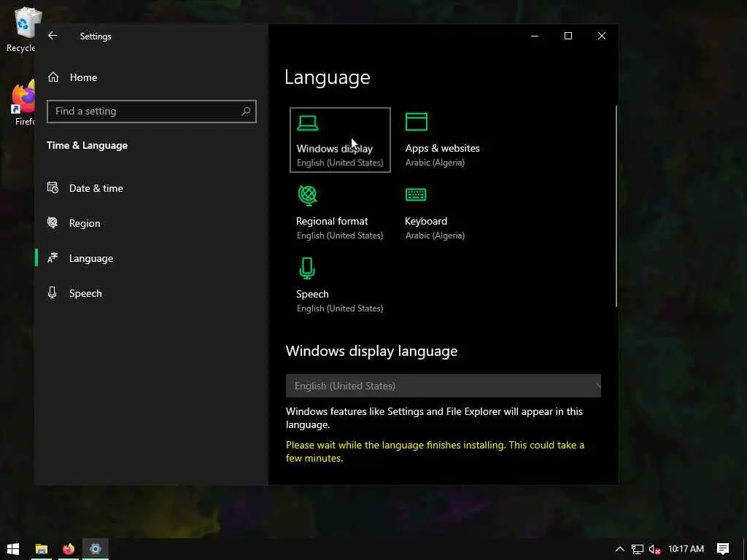
Task: Click the window icon for Apps & websites
Action: pos(417,122)
